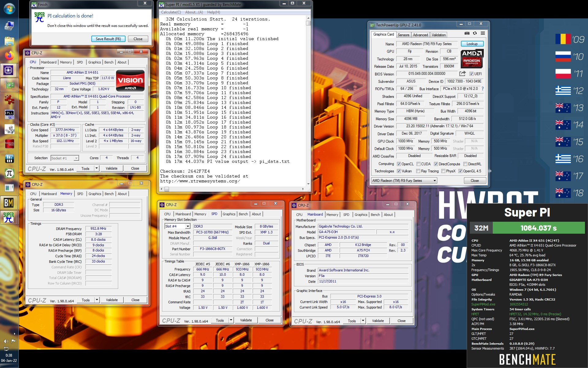
Task: Toggle the DirectML checkbox
Action: [x=465, y=164]
